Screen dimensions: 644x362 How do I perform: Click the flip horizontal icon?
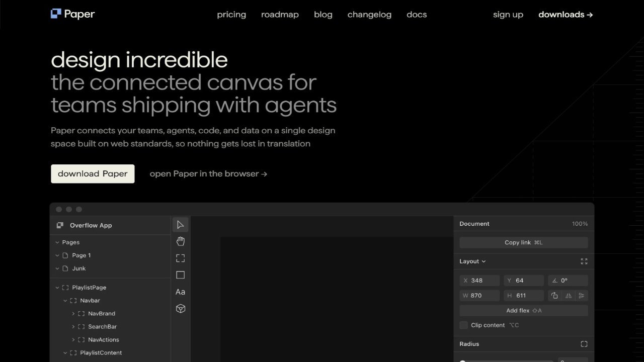[568, 296]
